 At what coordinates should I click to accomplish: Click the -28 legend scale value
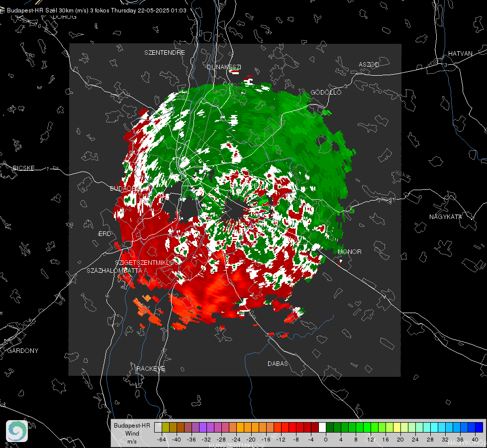[x=221, y=440]
